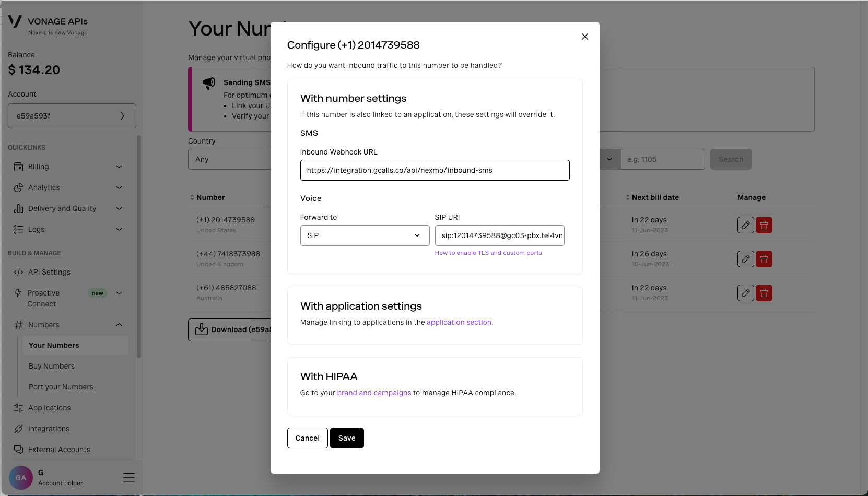Viewport: 868px width, 496px height.
Task: Open the hamburger menu beside Account holder
Action: [x=128, y=478]
